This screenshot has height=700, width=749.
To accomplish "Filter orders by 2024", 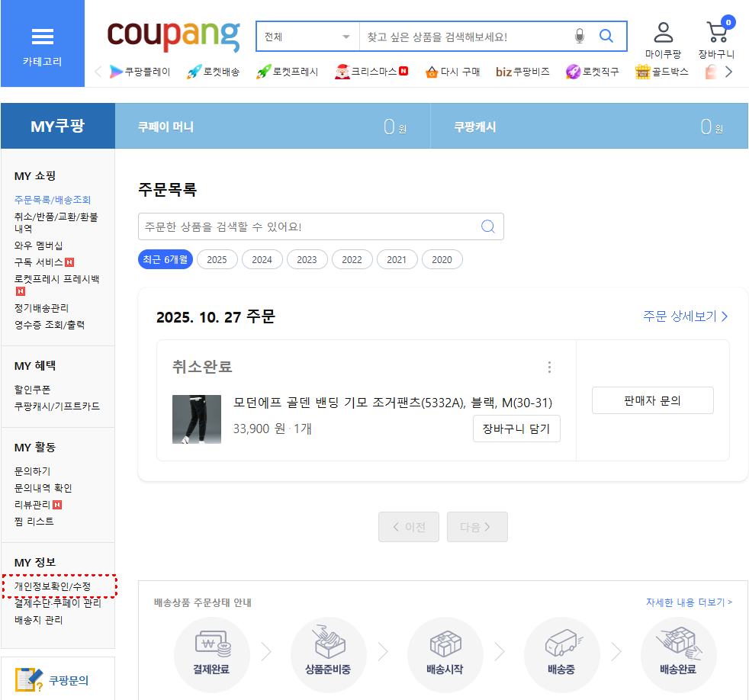I will click(262, 259).
